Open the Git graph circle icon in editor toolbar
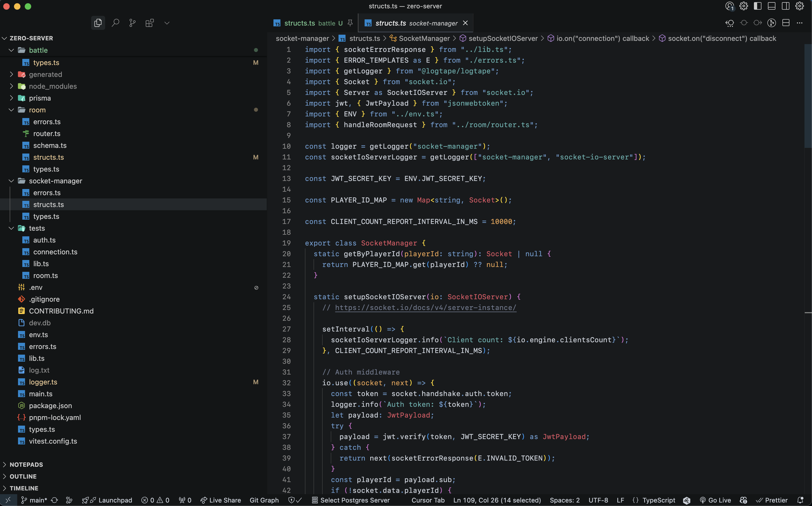Image resolution: width=812 pixels, height=506 pixels. 771,23
